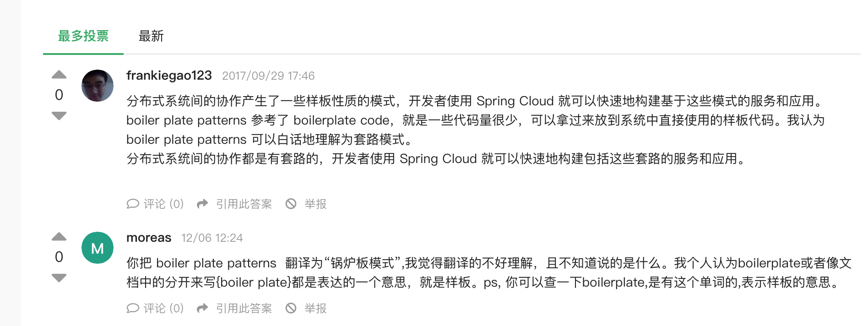Click the quote arrow icon on frankiegao123's answer

tap(202, 204)
